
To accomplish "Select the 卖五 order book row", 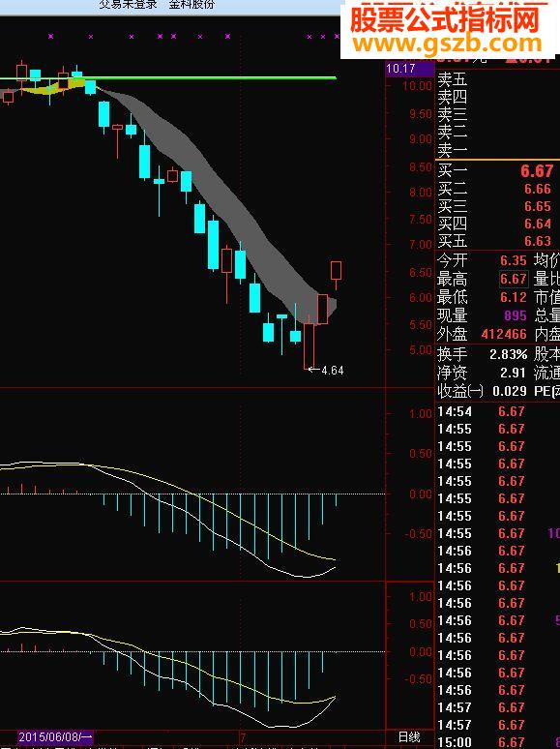I will pos(497,78).
